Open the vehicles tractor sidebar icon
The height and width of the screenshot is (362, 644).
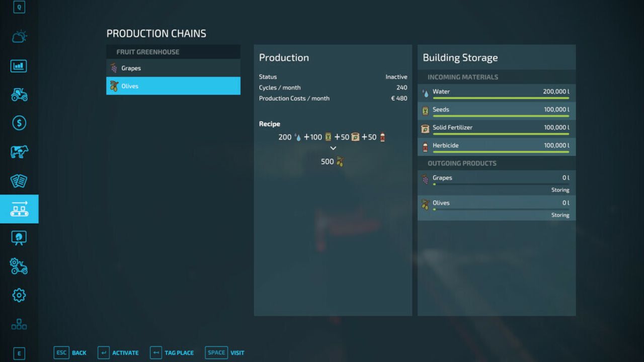coord(19,95)
